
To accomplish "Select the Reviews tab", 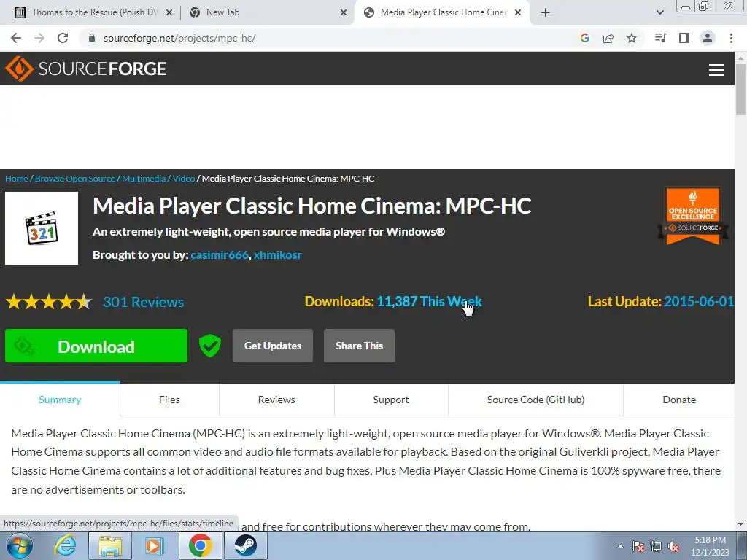I will [276, 400].
